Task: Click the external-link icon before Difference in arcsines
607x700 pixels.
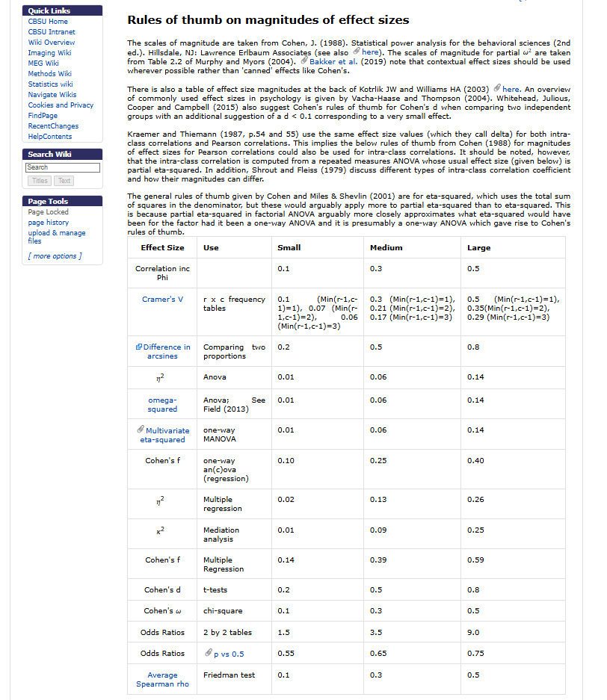Action: pos(139,347)
